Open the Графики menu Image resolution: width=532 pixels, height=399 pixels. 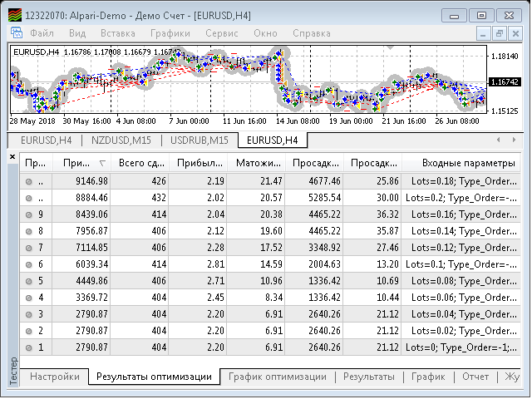click(x=170, y=33)
